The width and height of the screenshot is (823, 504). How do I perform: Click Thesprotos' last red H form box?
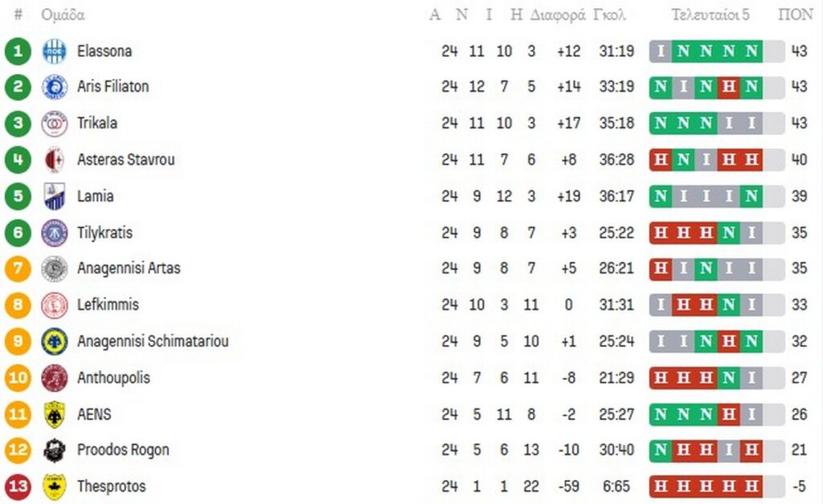pyautogui.click(x=751, y=486)
